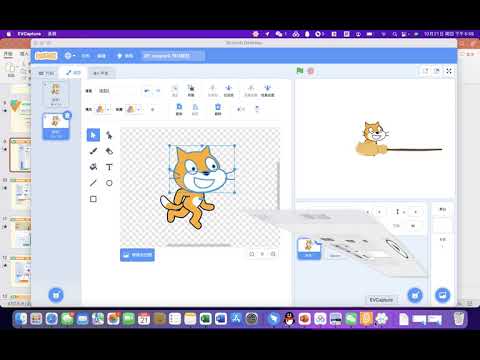Select the arrow Select tool
The image size is (480, 360).
93,135
